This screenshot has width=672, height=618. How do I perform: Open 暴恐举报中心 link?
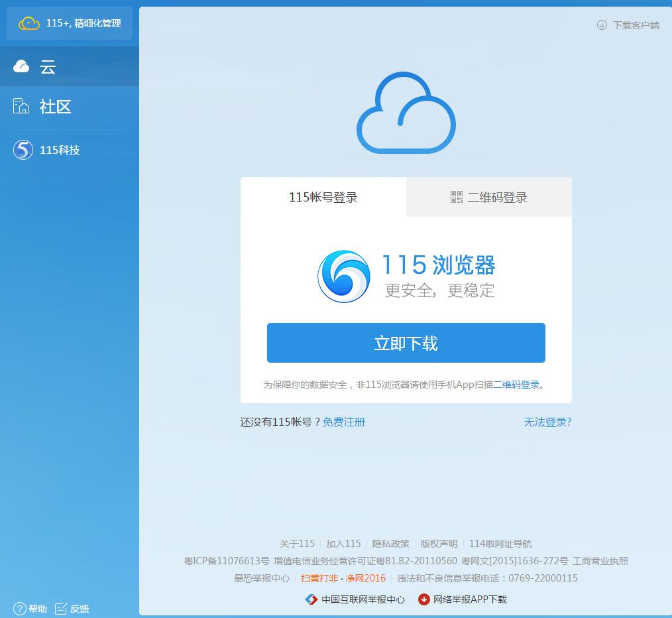pos(262,578)
